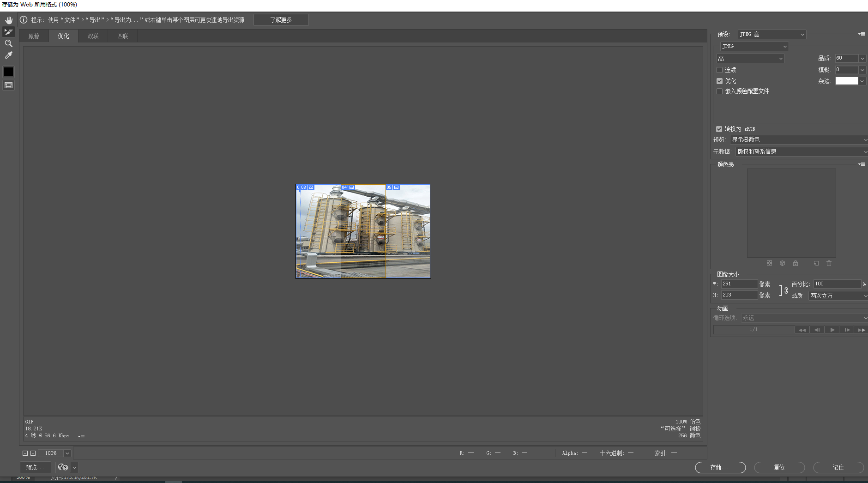
Task: Select the Slice Select tool
Action: tap(8, 32)
